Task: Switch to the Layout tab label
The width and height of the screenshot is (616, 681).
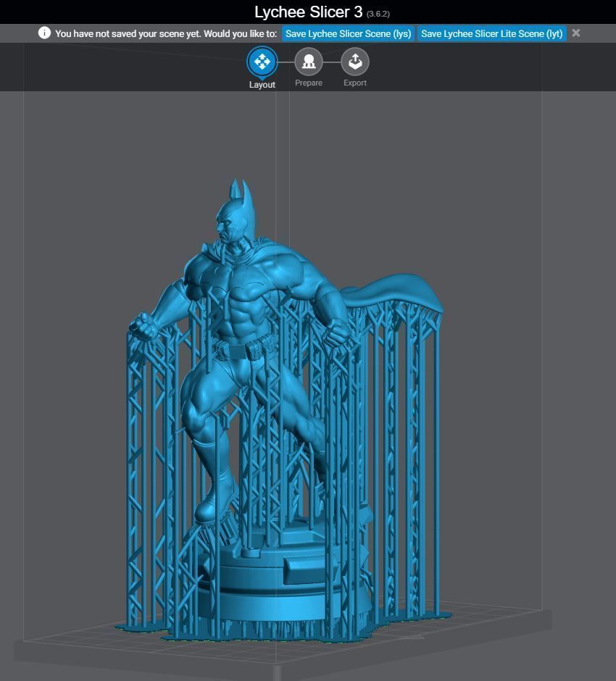Action: click(262, 83)
